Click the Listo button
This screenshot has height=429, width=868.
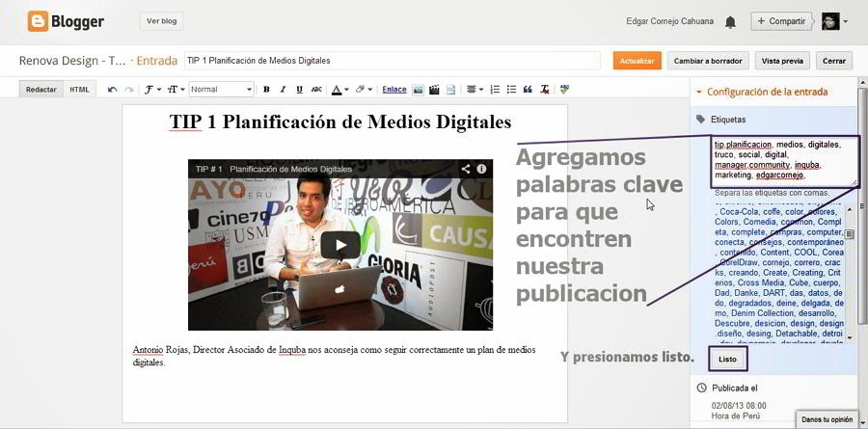(x=727, y=360)
